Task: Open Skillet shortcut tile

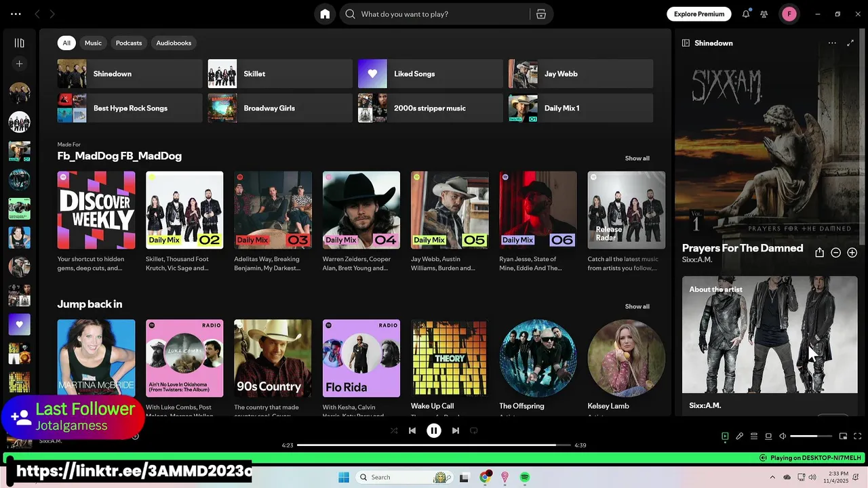Action: coord(280,74)
